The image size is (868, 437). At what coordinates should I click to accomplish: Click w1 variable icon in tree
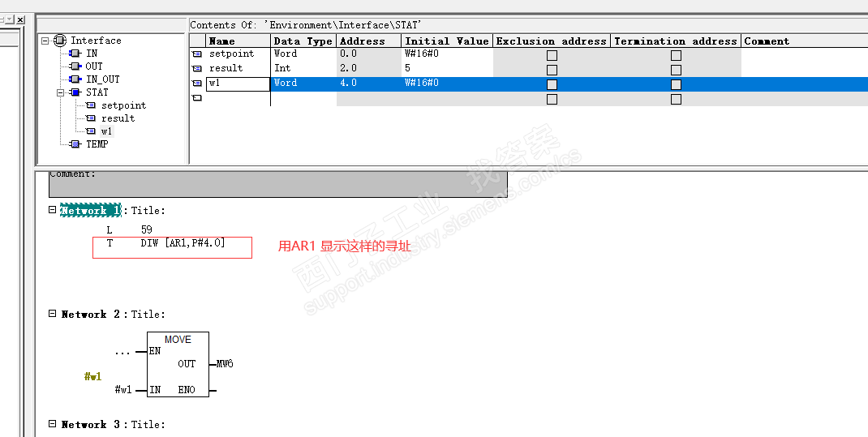pyautogui.click(x=91, y=131)
